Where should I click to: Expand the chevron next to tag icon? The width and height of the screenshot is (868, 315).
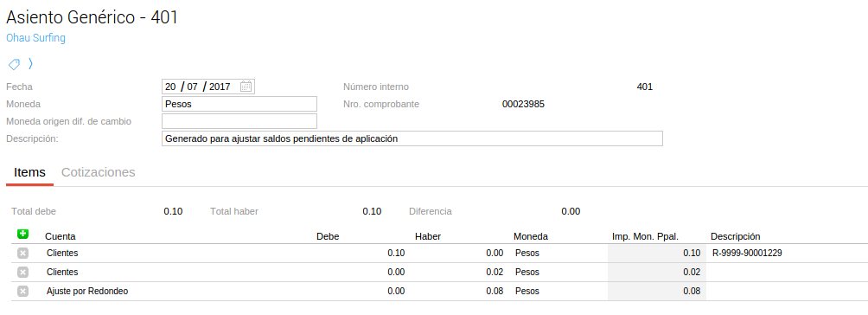30,64
